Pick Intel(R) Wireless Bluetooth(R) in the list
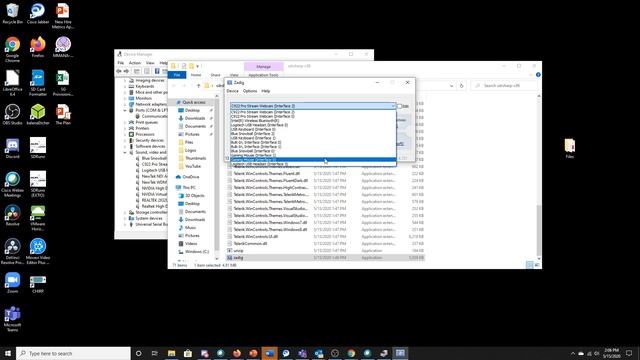The image size is (640, 360). click(x=313, y=120)
